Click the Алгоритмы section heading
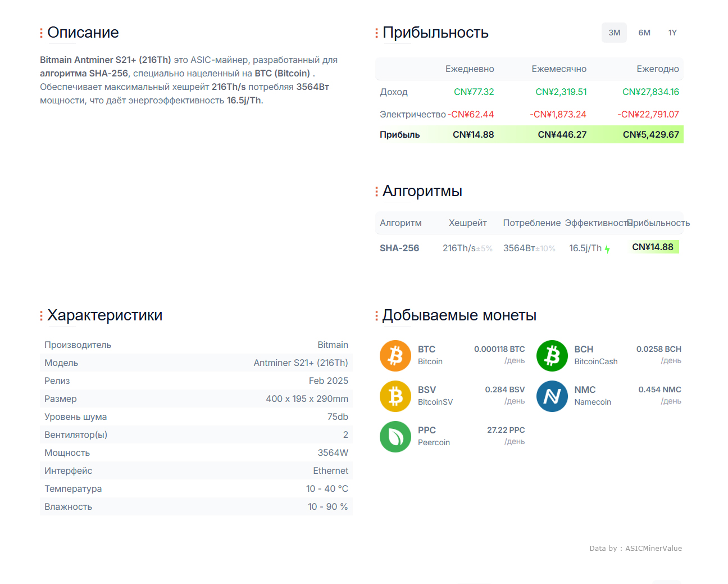 (422, 191)
